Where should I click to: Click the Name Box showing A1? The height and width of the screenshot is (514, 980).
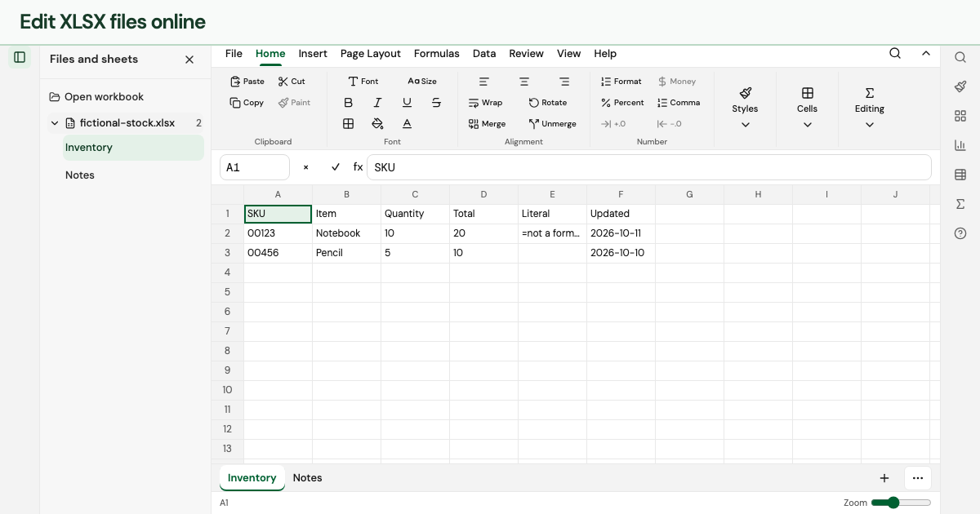(255, 167)
